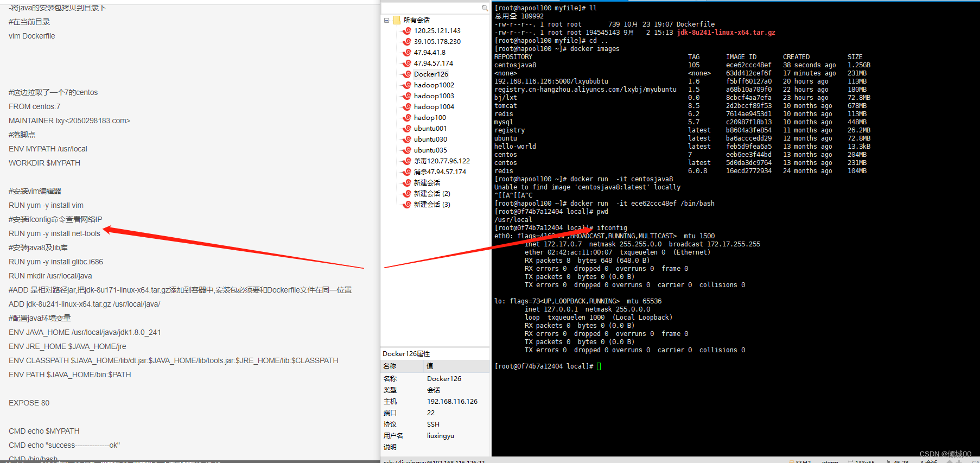Click the 'FROM centos:7' line in document

(35, 106)
